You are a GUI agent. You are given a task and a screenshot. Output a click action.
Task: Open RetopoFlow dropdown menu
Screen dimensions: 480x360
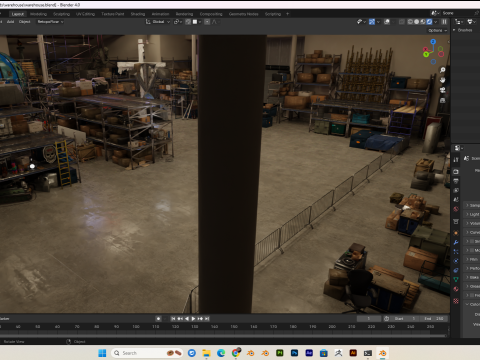tap(50, 22)
